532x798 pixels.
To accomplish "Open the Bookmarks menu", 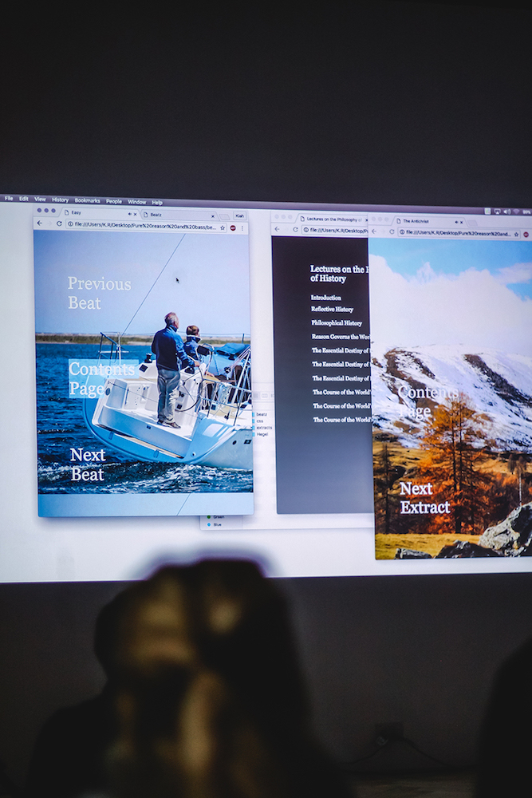I will pyautogui.click(x=88, y=200).
